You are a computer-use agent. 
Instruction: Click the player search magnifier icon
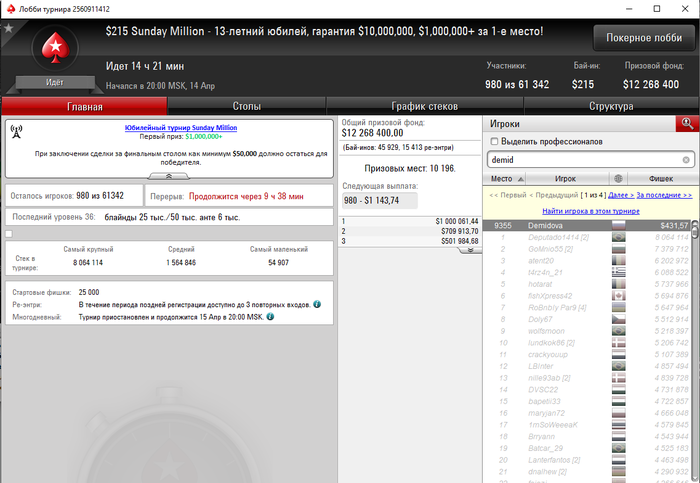click(x=687, y=124)
